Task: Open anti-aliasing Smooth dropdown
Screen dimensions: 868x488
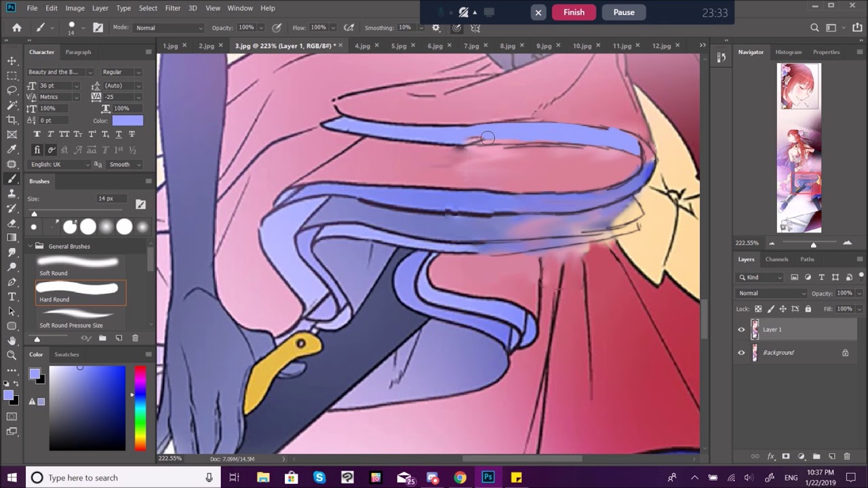Action: point(125,165)
